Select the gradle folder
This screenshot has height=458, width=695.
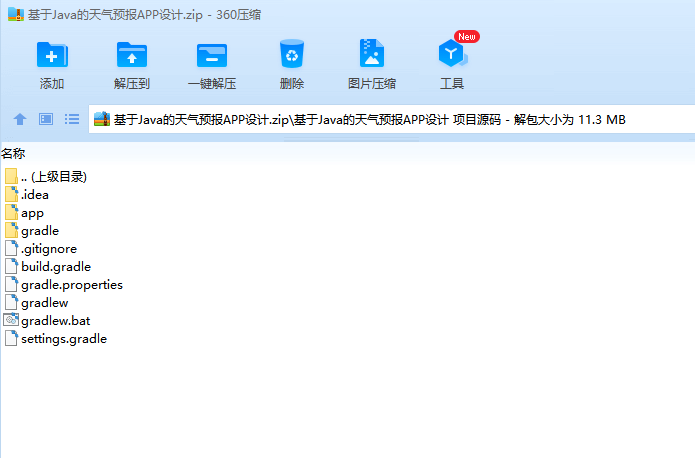point(32,231)
